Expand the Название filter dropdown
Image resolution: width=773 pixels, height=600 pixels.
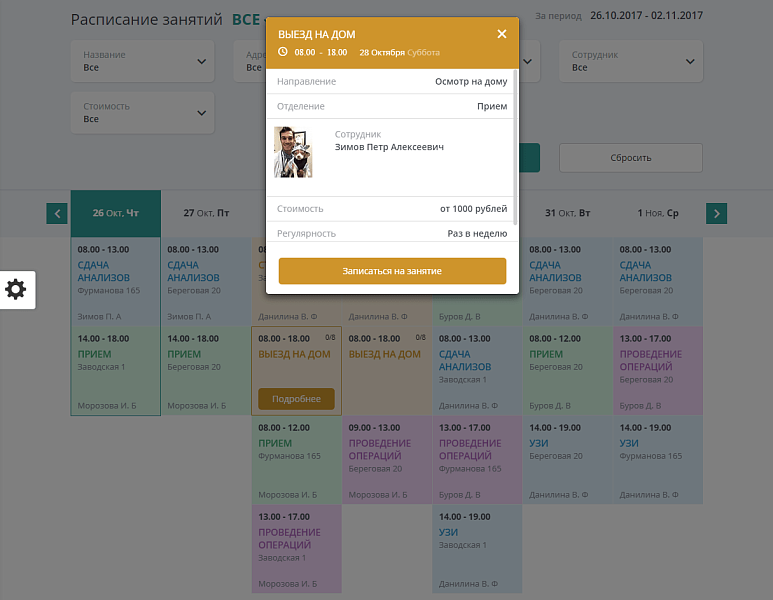142,62
